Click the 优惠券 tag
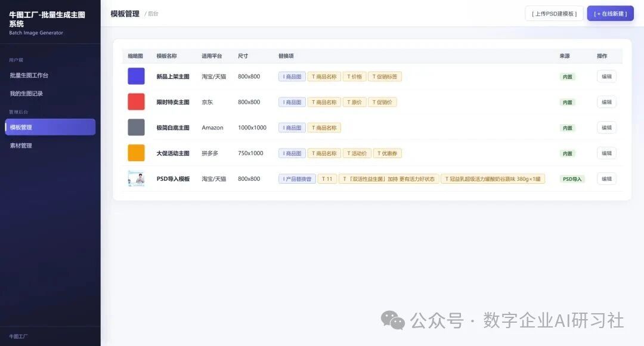The height and width of the screenshot is (346, 644). click(x=388, y=153)
